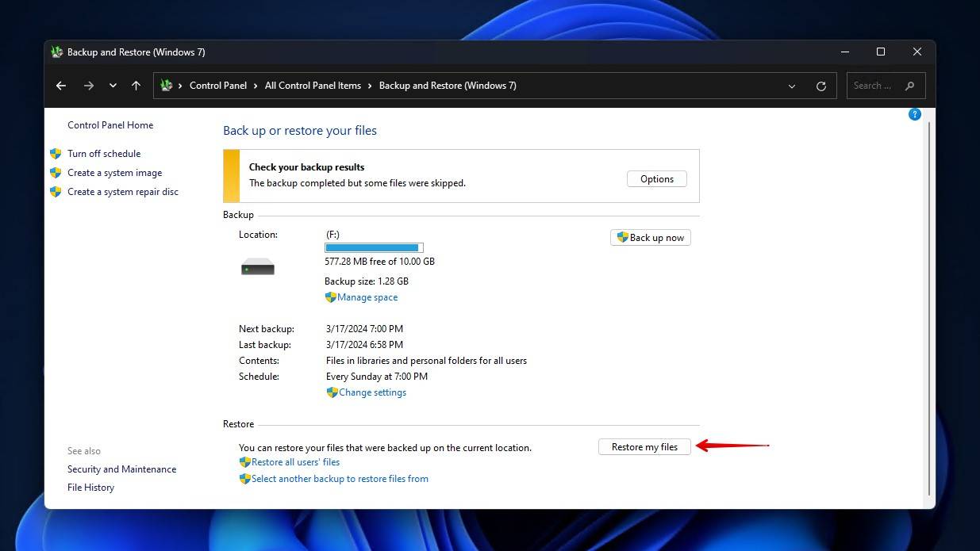Screen dimensions: 980x551
Task: Expand the address bar dropdown chevron
Action: coord(791,85)
